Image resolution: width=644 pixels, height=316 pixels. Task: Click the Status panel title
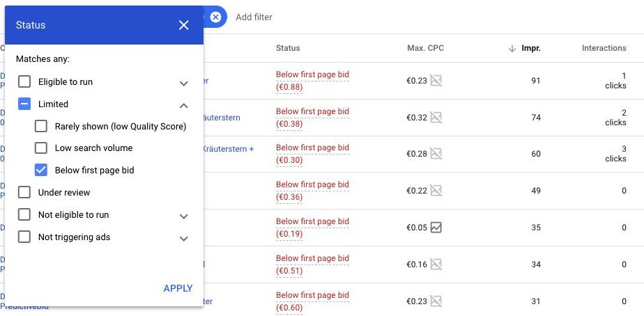(x=31, y=25)
